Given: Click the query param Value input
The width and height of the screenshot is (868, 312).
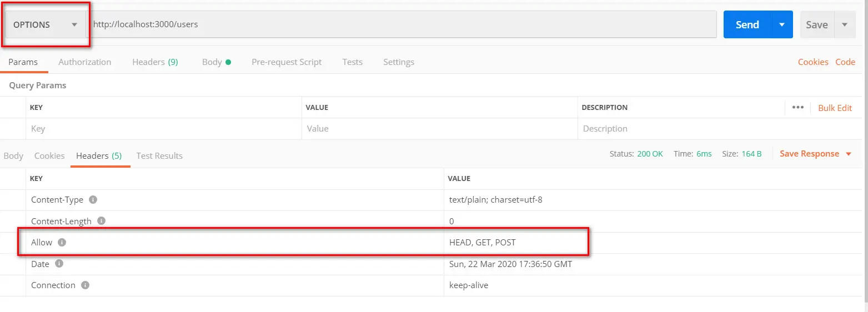Looking at the screenshot, I should (x=440, y=128).
